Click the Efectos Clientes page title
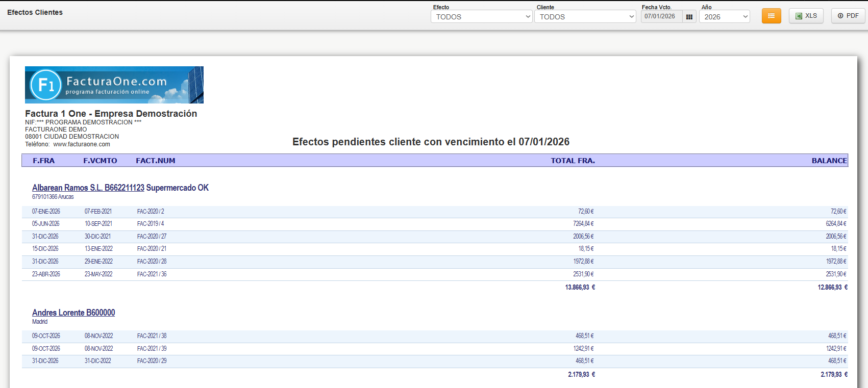 [x=35, y=12]
